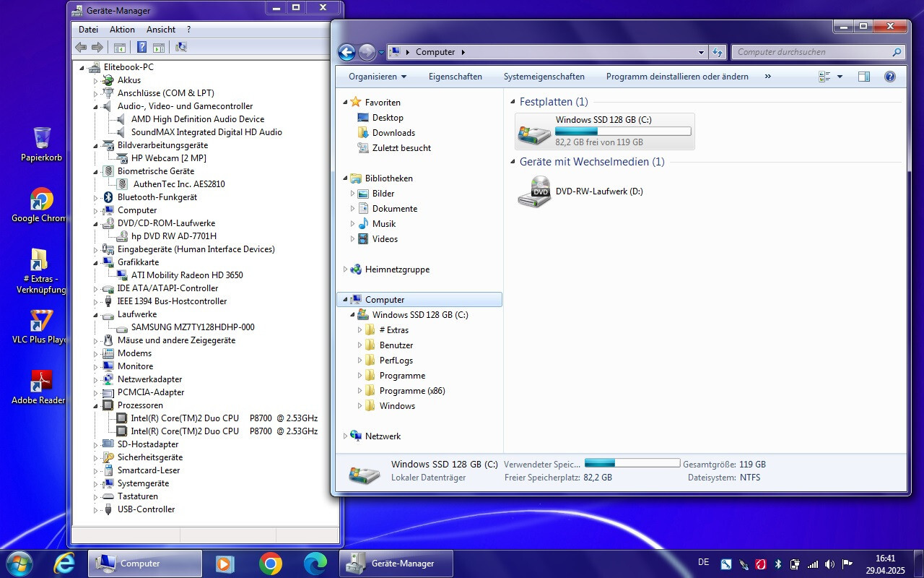Click the scan for hardware changes icon
The image size is (924, 578).
(x=180, y=48)
